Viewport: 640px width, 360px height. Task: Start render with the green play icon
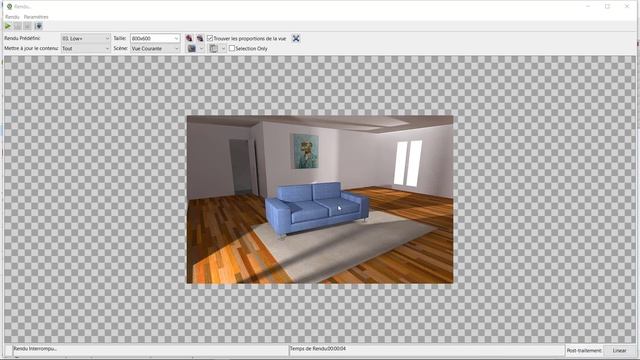click(x=8, y=26)
